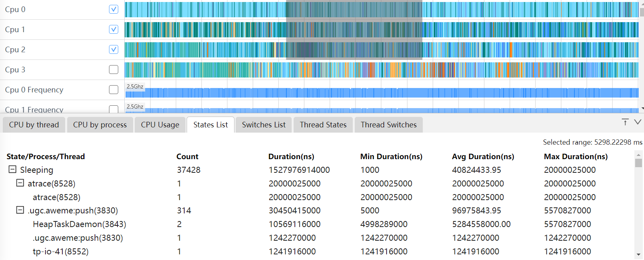This screenshot has height=260, width=644.
Task: Switch to CPU by thread tab
Action: click(x=34, y=125)
